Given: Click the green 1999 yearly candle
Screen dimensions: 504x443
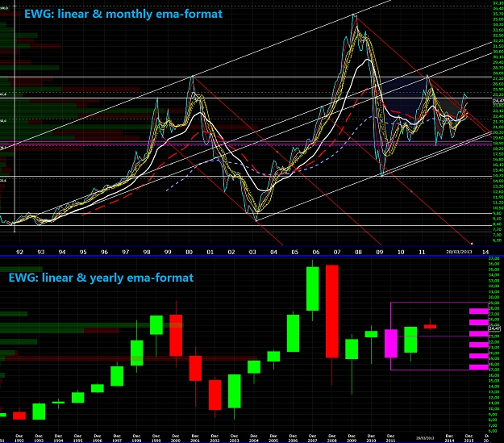Looking at the screenshot, I should [x=156, y=325].
